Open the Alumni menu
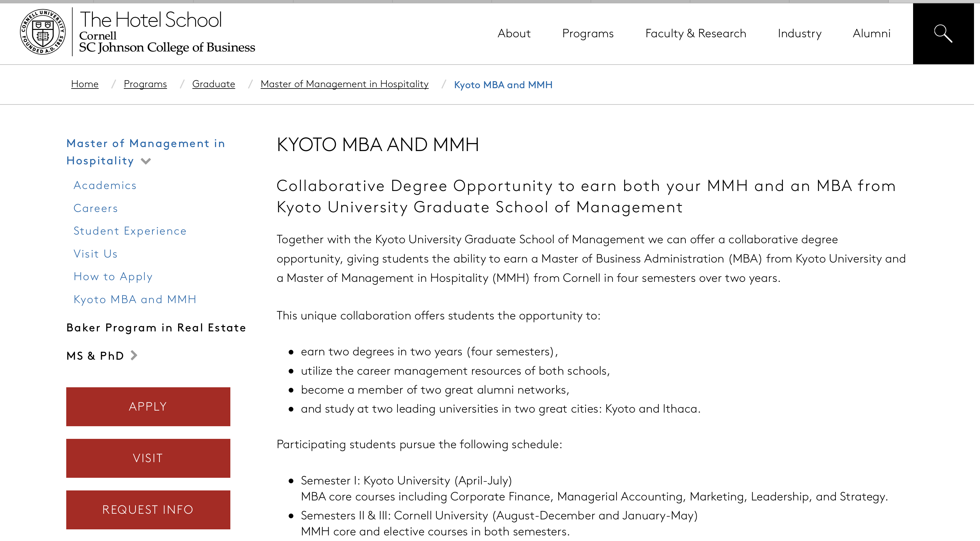 pos(871,34)
